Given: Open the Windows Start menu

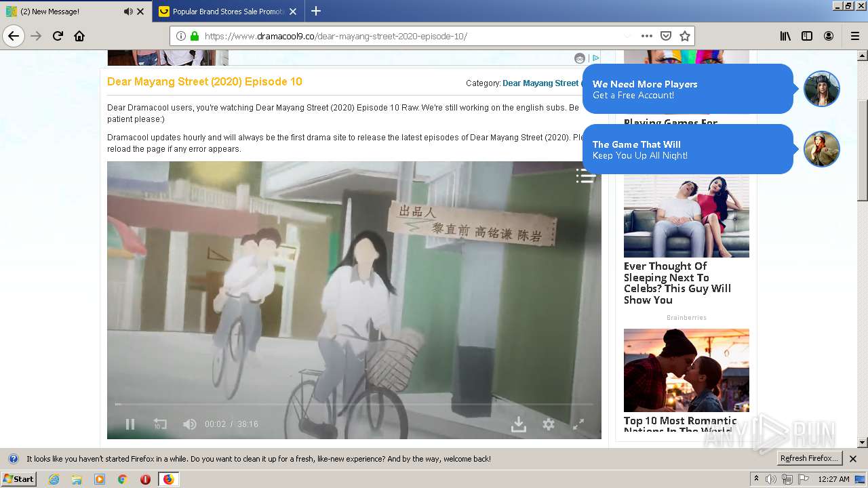Looking at the screenshot, I should [x=19, y=479].
